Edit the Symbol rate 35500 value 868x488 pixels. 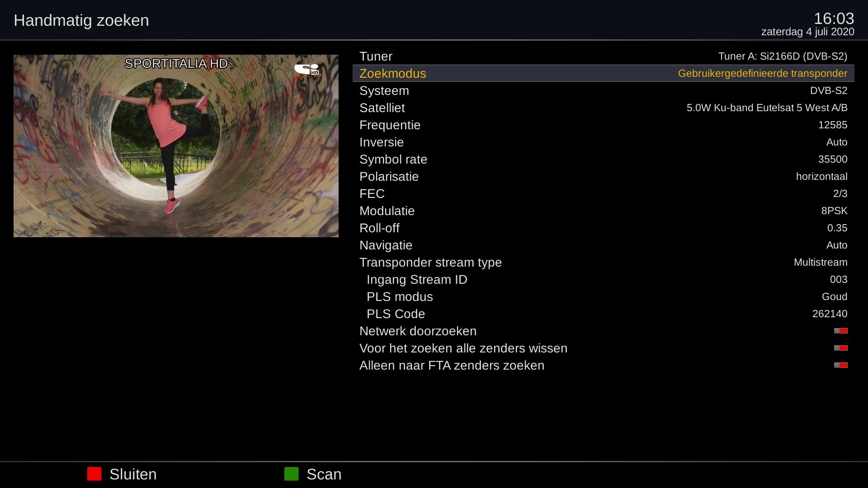[x=832, y=159]
